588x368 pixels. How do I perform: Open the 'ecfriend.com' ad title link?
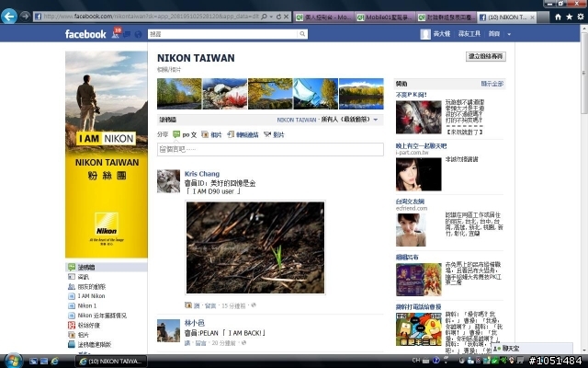pos(410,201)
